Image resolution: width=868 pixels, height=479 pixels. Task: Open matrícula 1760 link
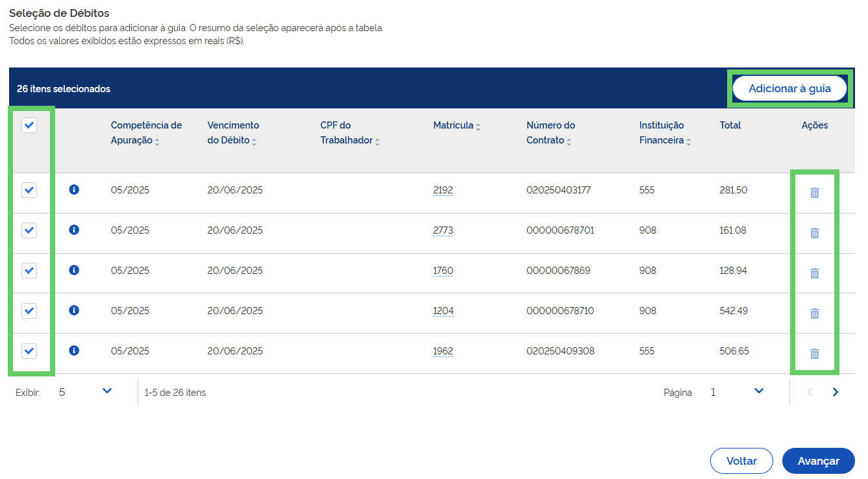(443, 271)
